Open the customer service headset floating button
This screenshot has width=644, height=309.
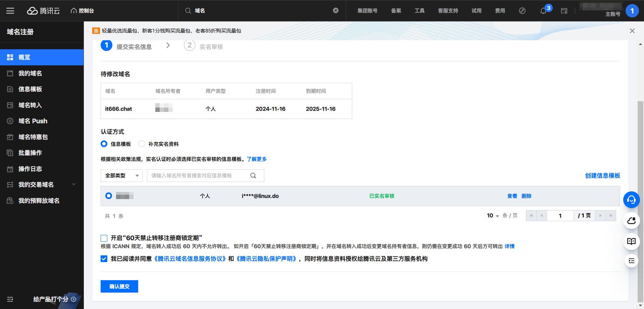(632, 200)
